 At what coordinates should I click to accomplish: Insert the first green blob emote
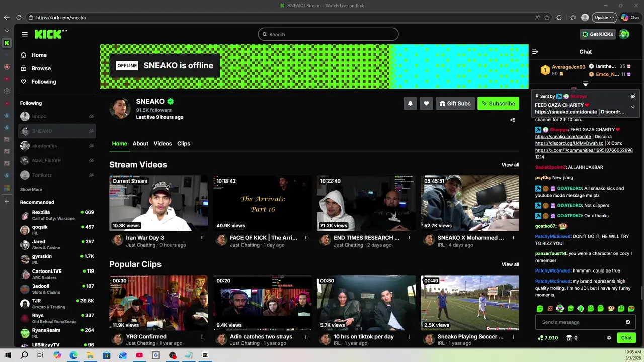click(540, 308)
